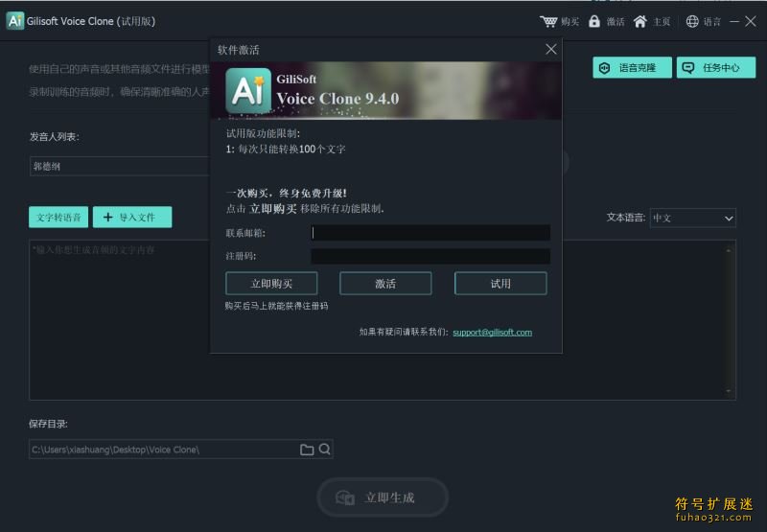Click the shopping cart purchase icon

[548, 21]
